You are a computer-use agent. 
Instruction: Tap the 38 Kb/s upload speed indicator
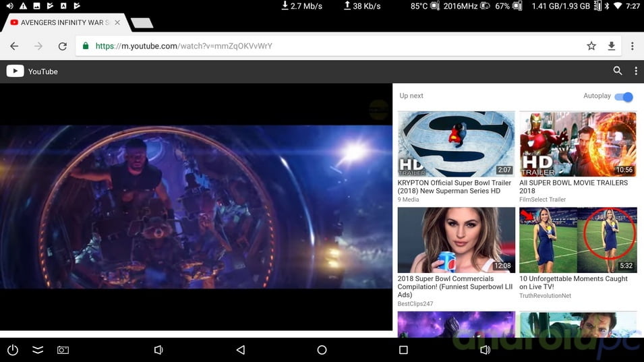tap(362, 6)
